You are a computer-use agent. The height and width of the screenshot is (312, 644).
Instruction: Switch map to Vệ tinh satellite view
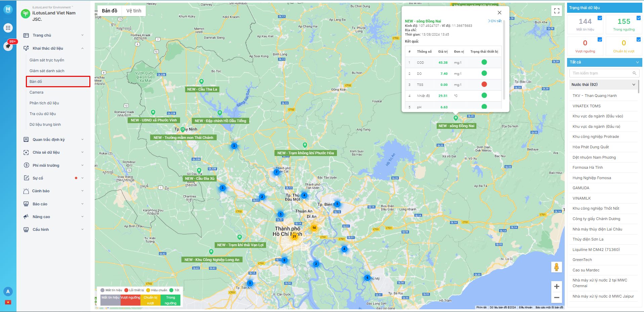pos(134,11)
